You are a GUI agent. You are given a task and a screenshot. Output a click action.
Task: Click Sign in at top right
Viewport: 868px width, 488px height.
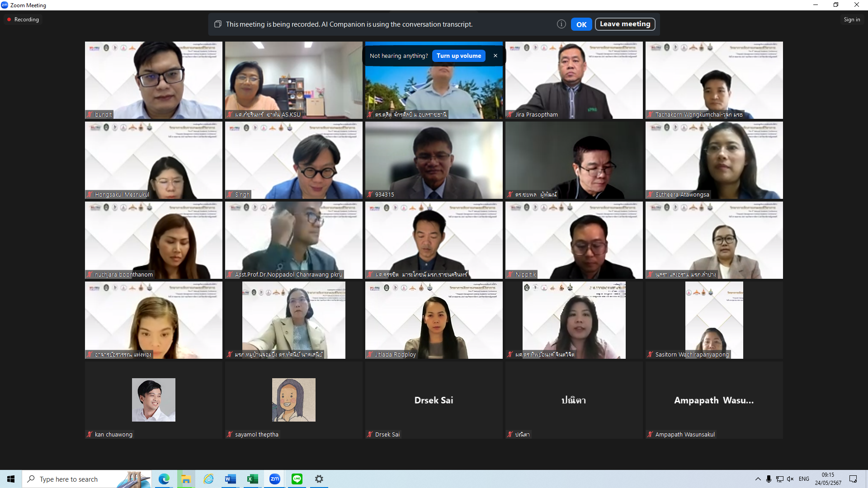[x=851, y=19]
